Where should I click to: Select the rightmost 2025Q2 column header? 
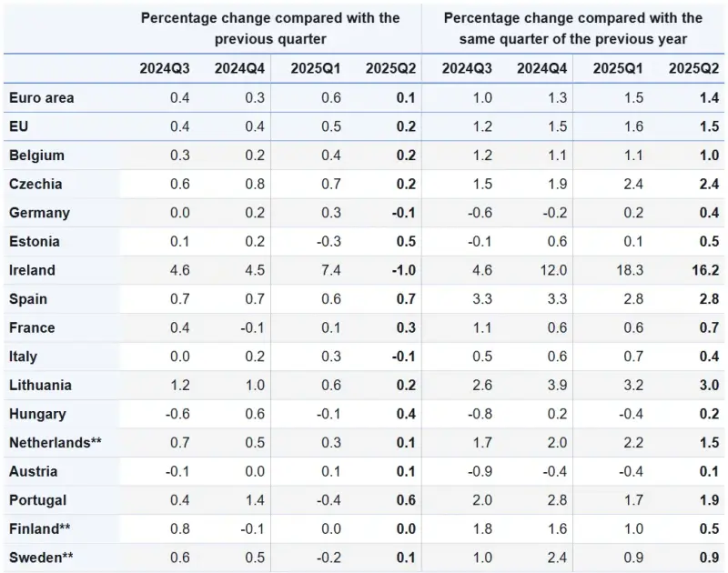pyautogui.click(x=693, y=68)
